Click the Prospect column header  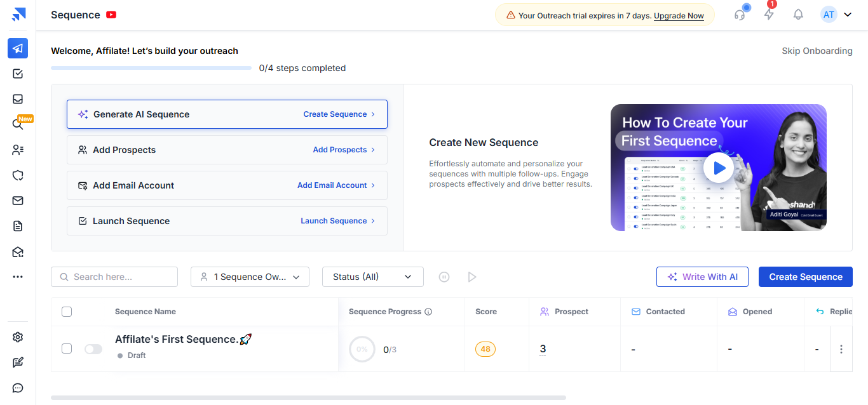[571, 312]
